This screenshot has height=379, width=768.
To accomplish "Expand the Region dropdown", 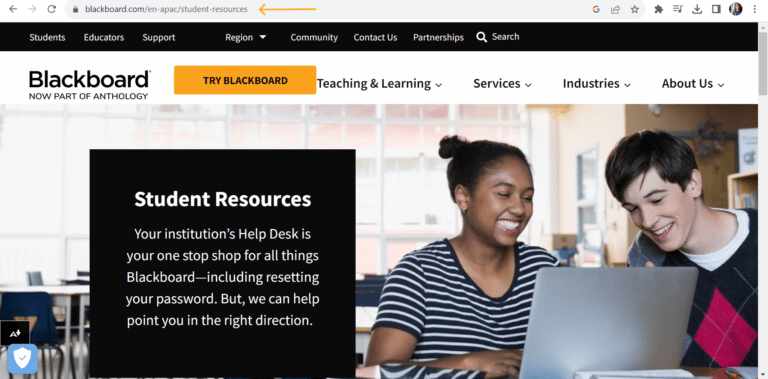I will 245,37.
